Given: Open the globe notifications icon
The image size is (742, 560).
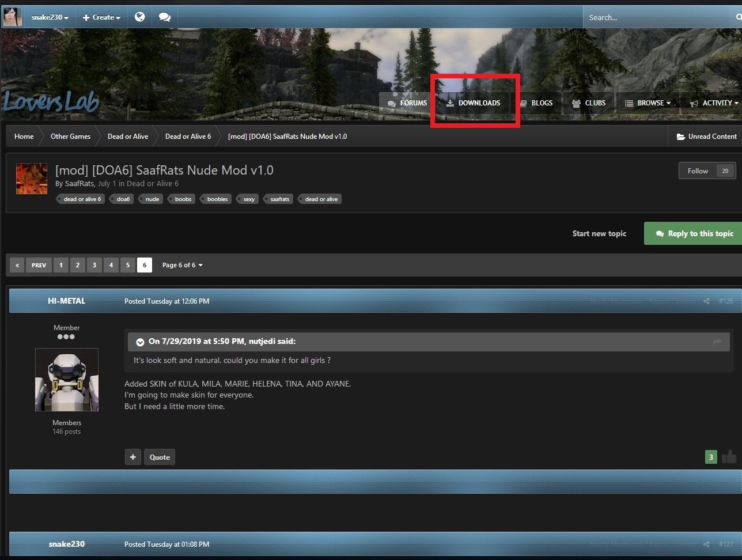Looking at the screenshot, I should (x=139, y=17).
